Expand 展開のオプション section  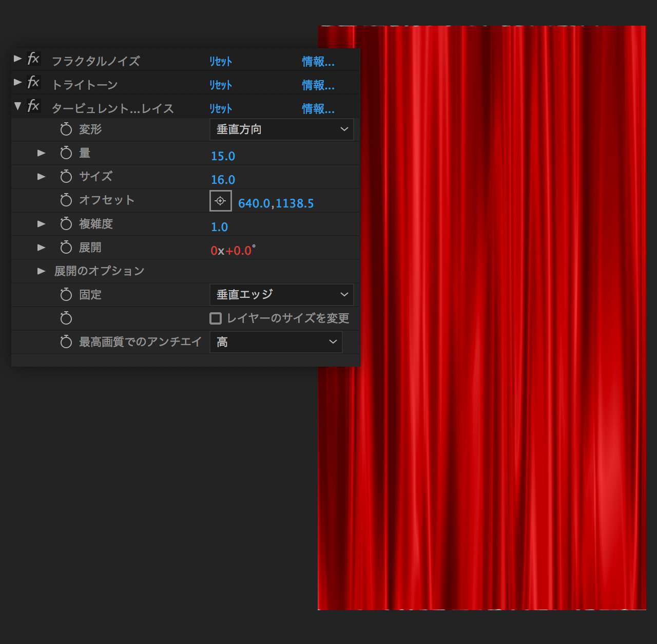point(42,271)
